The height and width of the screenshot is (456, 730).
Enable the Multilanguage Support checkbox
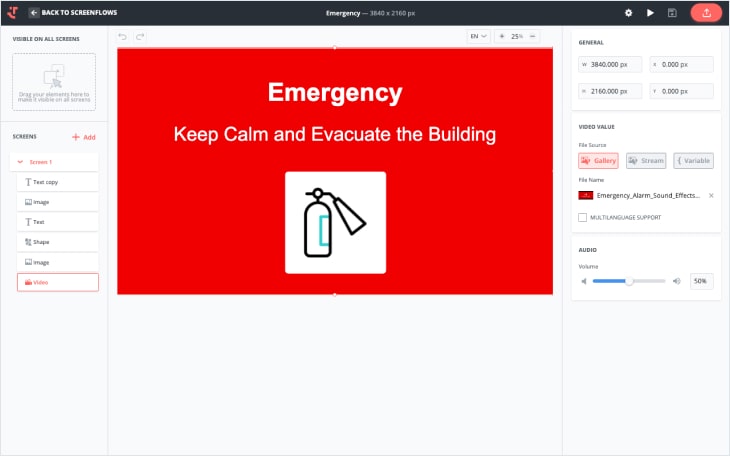point(583,217)
